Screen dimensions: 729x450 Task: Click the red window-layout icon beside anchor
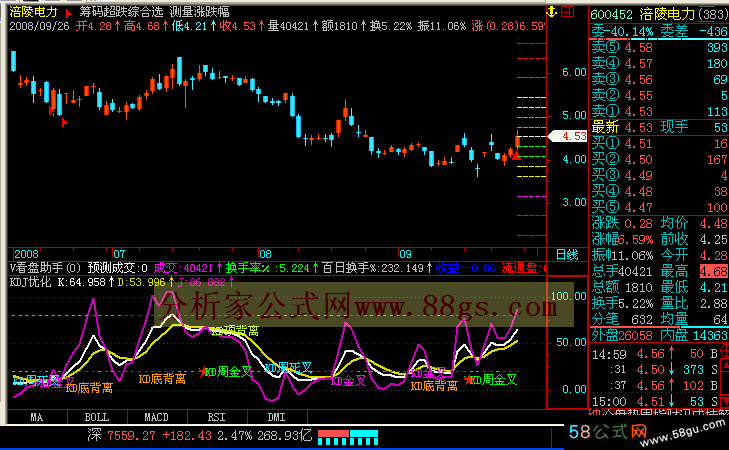pyautogui.click(x=568, y=12)
